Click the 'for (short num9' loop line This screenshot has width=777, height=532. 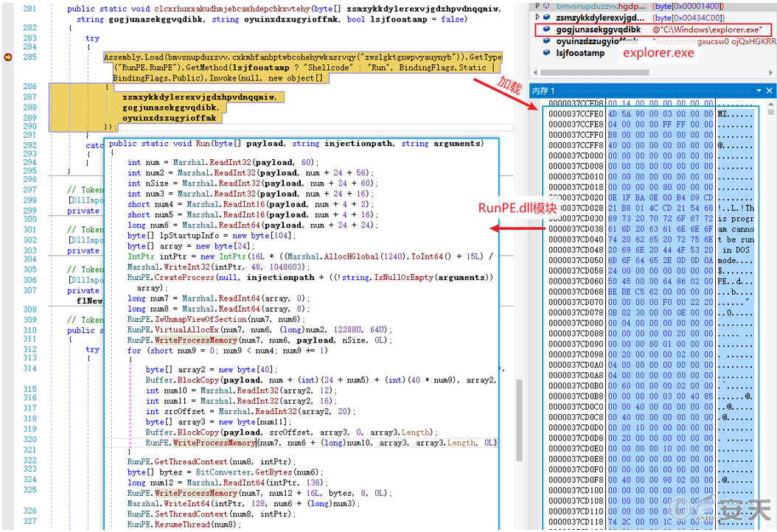[x=228, y=351]
